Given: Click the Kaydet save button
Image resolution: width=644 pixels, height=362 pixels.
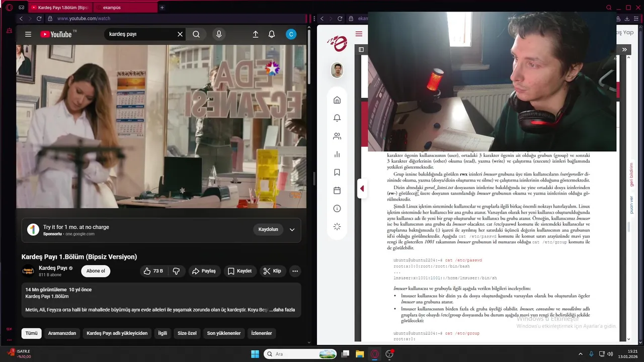Looking at the screenshot, I should [239, 271].
